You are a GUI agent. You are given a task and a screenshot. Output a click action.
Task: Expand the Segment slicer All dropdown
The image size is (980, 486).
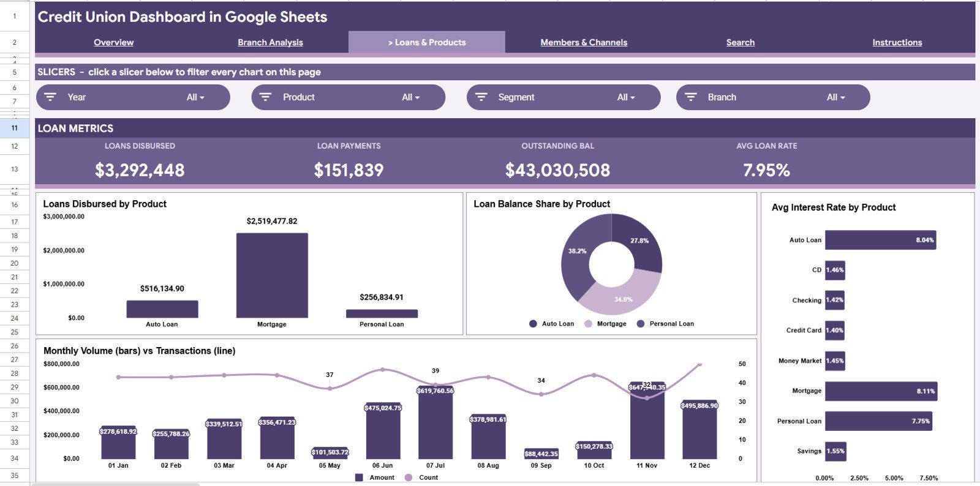click(x=626, y=97)
